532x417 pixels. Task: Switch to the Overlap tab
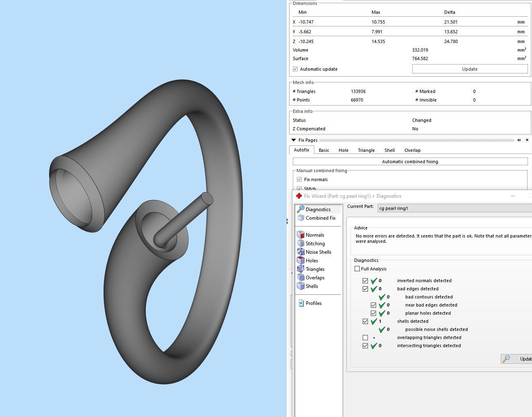click(413, 150)
